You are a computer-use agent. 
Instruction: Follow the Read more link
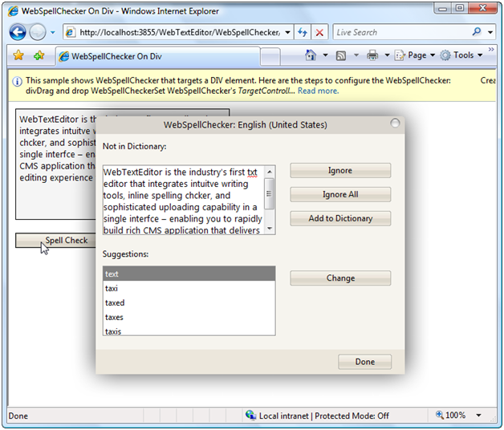pyautogui.click(x=318, y=91)
